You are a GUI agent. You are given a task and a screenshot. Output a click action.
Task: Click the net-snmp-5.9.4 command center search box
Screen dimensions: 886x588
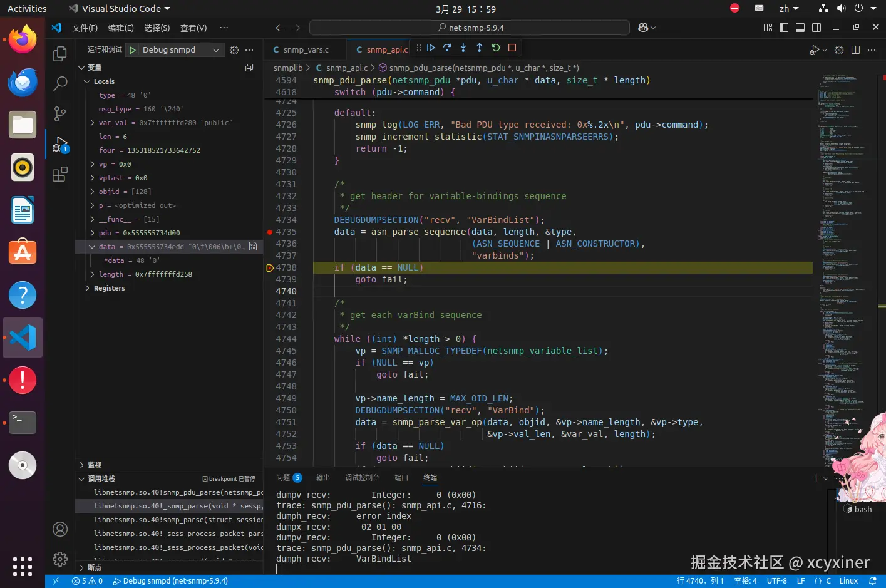[x=470, y=28]
